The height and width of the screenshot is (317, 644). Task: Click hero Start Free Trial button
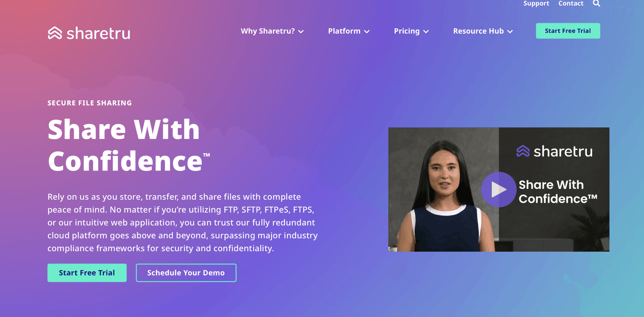[x=87, y=273]
